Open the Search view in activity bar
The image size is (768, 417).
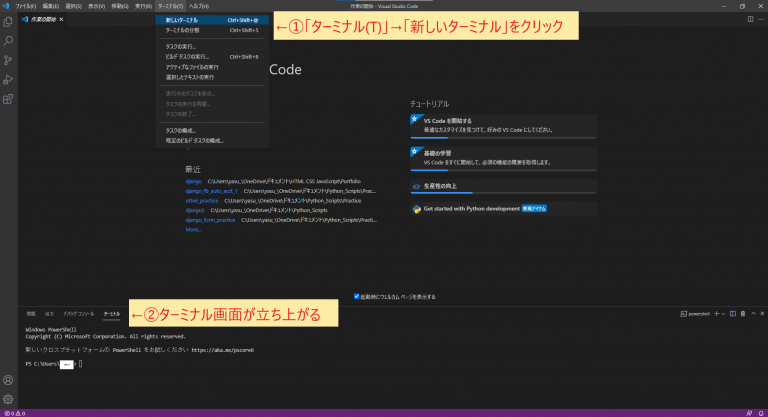[x=8, y=41]
